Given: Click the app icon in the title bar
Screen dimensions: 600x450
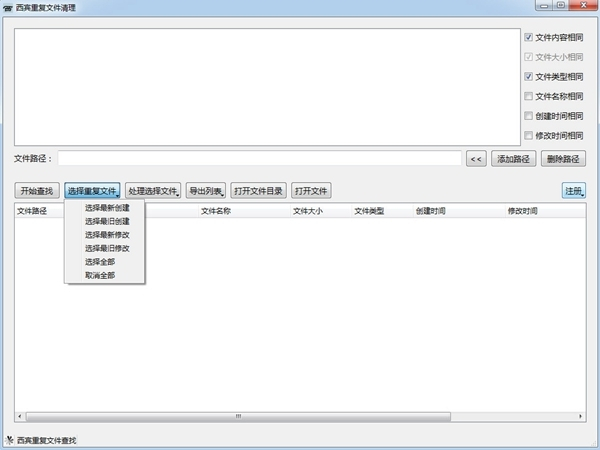Looking at the screenshot, I should pyautogui.click(x=8, y=7).
